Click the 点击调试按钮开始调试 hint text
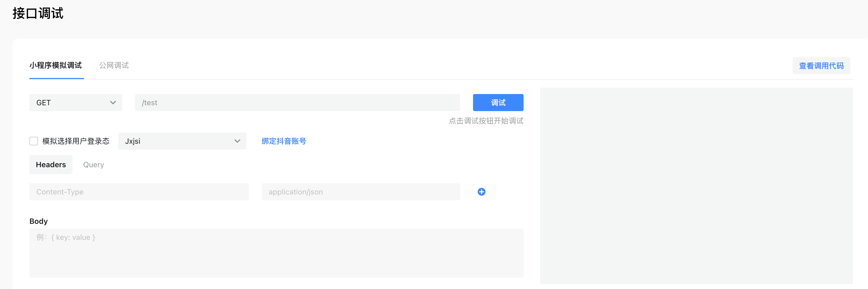The height and width of the screenshot is (289, 868). [486, 121]
